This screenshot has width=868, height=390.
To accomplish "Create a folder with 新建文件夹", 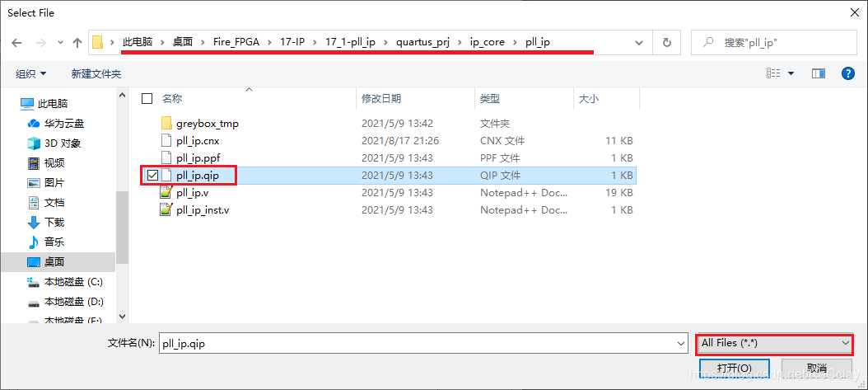I will (x=96, y=73).
